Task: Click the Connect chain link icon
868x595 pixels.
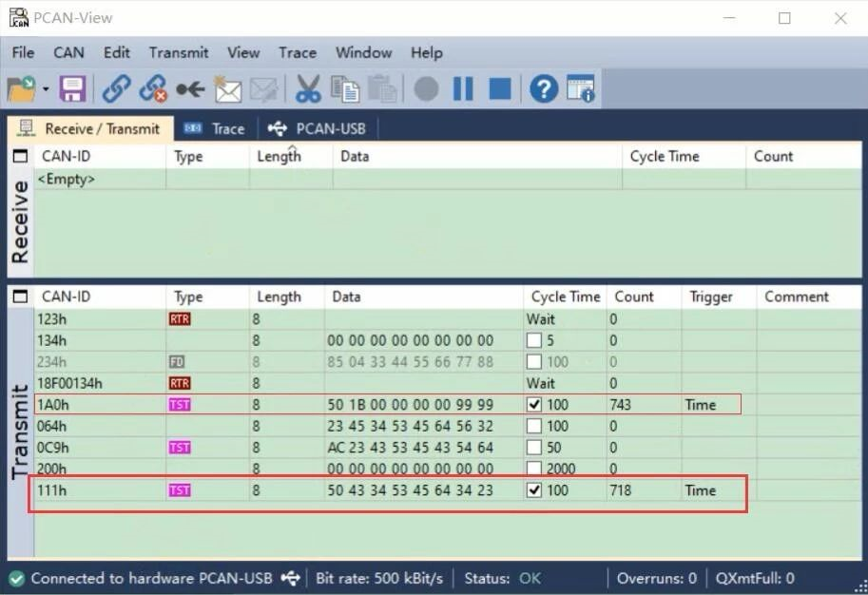Action: (x=116, y=89)
